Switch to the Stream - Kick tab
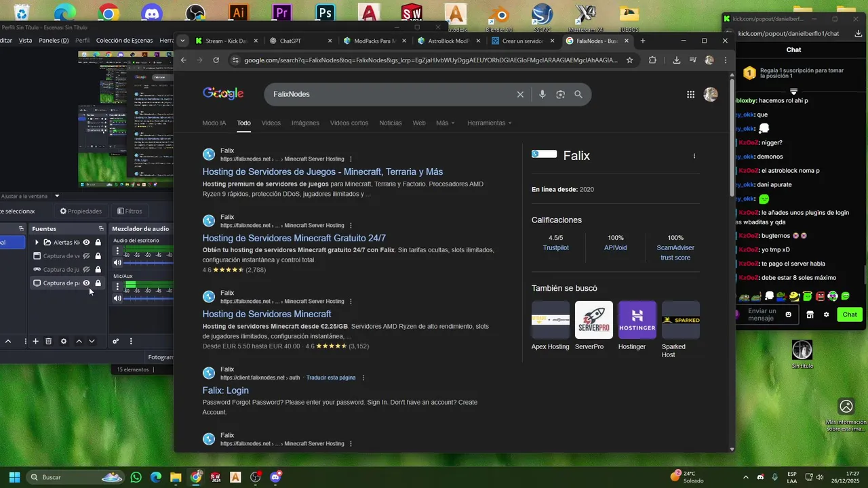 click(226, 41)
